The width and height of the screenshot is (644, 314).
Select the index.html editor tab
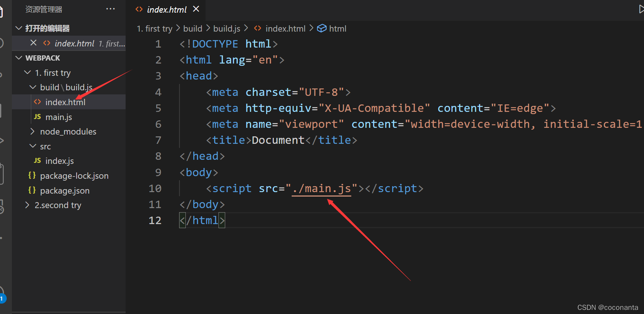coord(166,10)
